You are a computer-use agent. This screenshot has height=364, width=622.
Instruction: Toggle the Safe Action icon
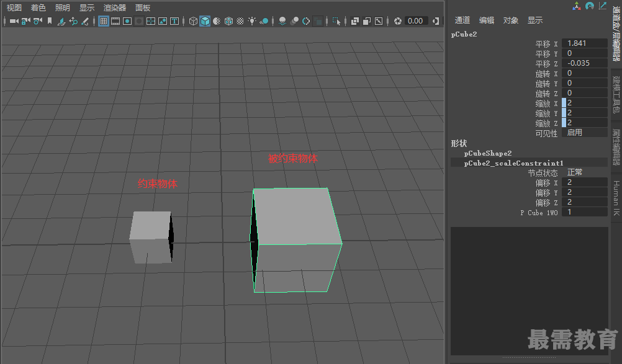(163, 21)
